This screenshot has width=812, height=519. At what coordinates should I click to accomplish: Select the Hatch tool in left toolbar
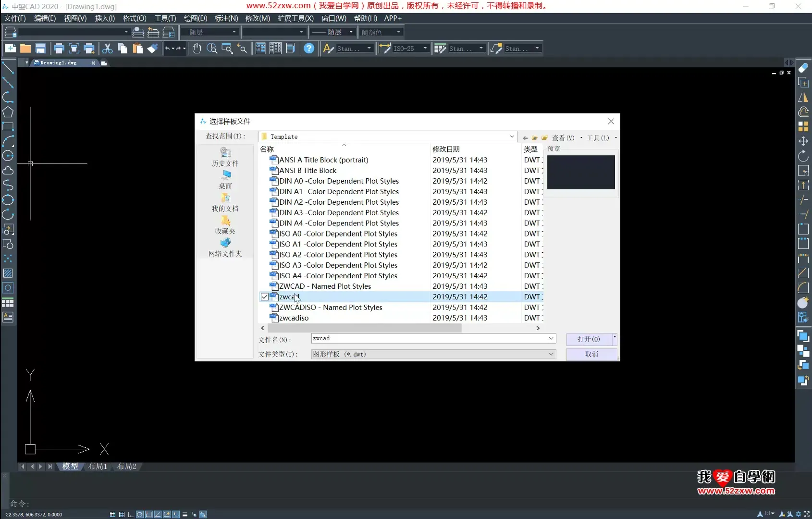coord(8,273)
